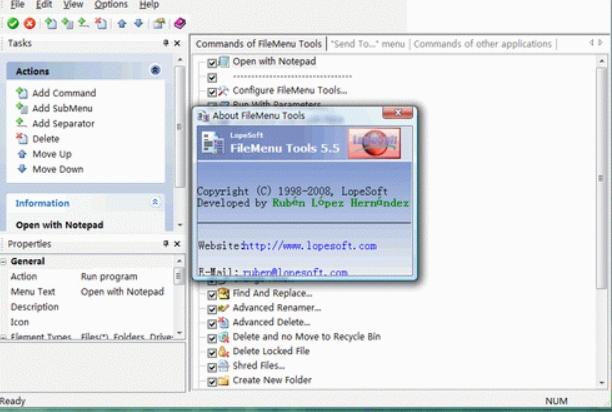The width and height of the screenshot is (612, 412).
Task: Click the Delete icon in Actions panel
Action: click(x=22, y=139)
